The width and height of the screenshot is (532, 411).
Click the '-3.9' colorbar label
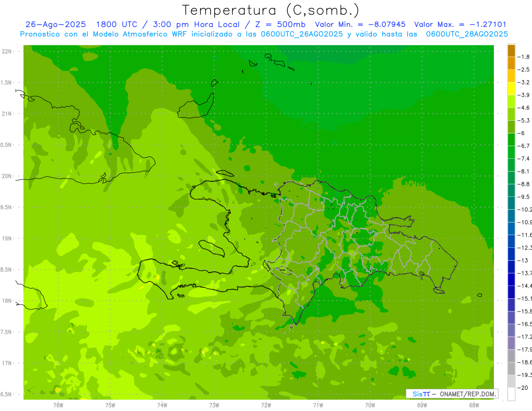point(524,95)
